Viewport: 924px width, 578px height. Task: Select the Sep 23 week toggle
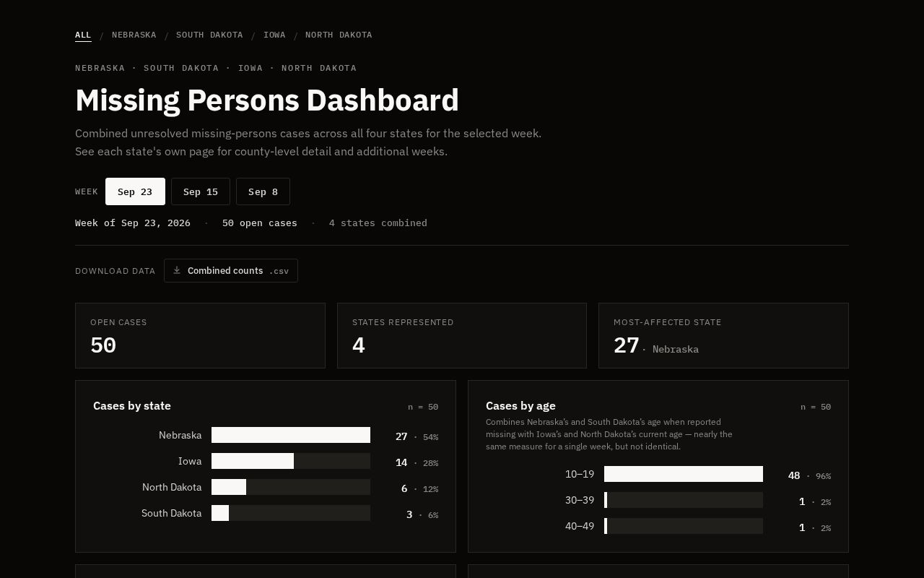click(135, 191)
